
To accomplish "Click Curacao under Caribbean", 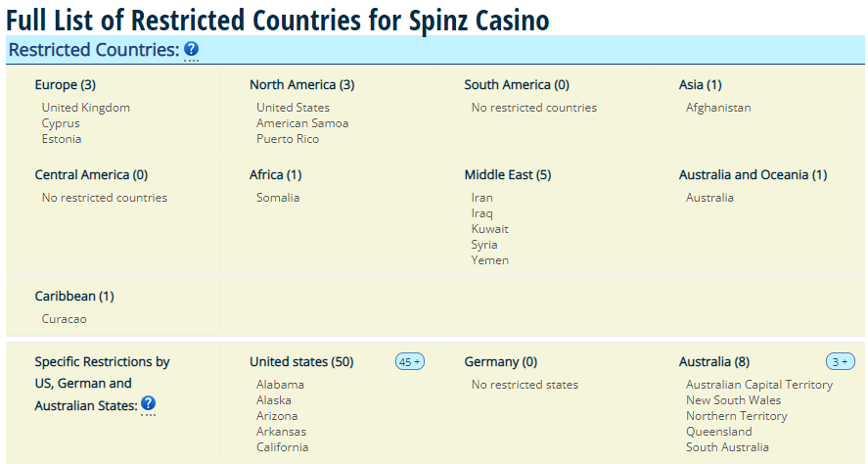I will click(64, 319).
